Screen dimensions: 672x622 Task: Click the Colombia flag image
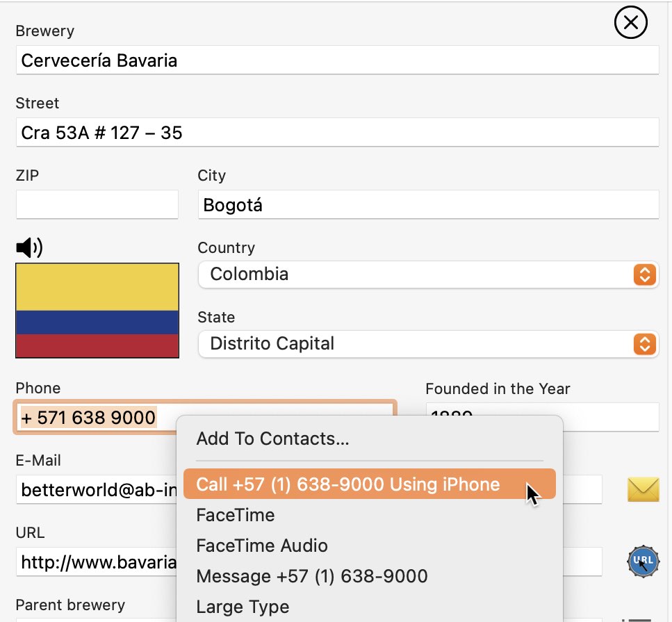97,311
